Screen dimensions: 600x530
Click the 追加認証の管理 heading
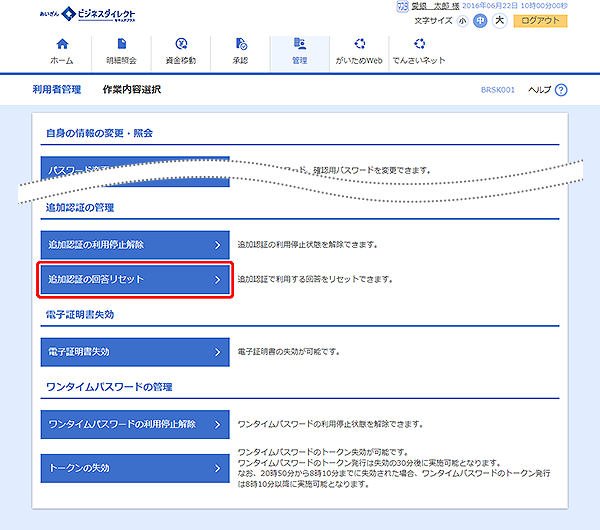80,208
